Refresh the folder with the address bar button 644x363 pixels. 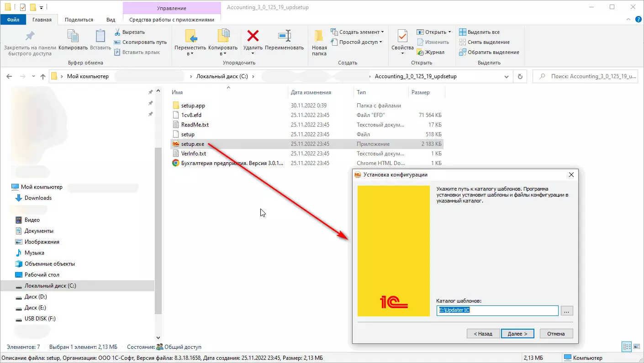pyautogui.click(x=520, y=76)
